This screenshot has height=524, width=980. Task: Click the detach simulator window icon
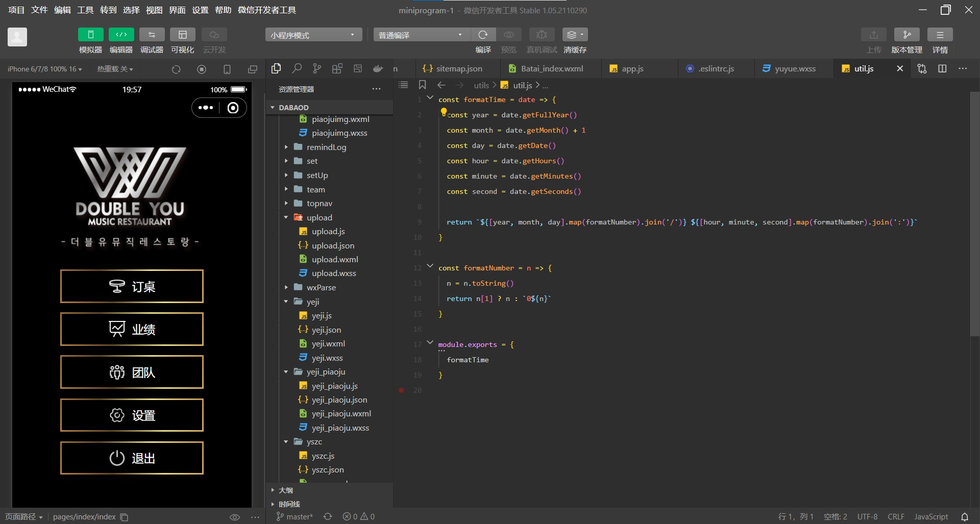(x=253, y=69)
